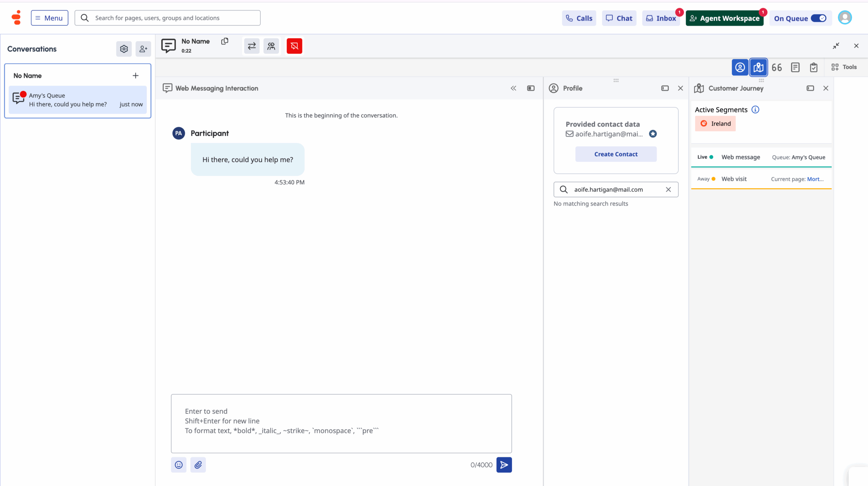Open the wrap-up clipboard icon
868x486 pixels.
click(x=813, y=67)
